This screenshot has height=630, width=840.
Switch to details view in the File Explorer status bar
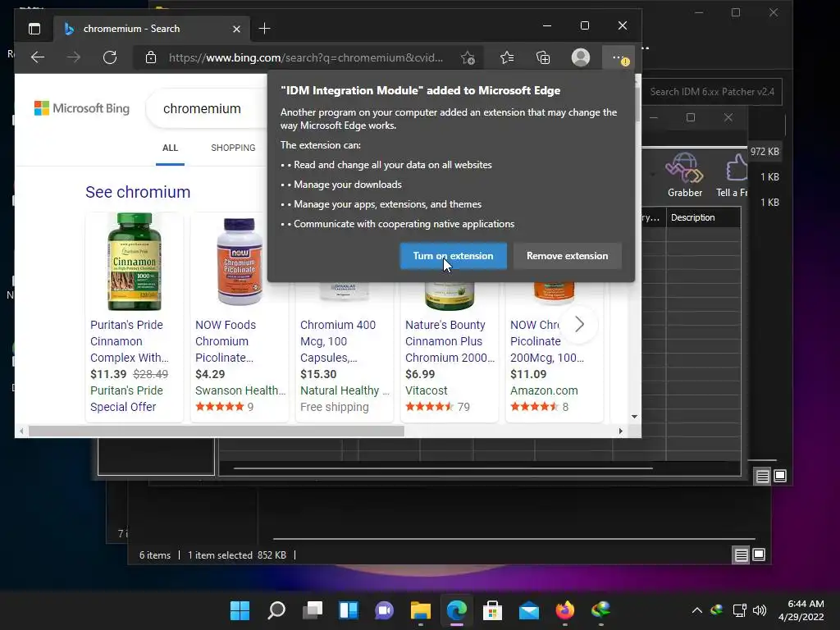coord(741,555)
